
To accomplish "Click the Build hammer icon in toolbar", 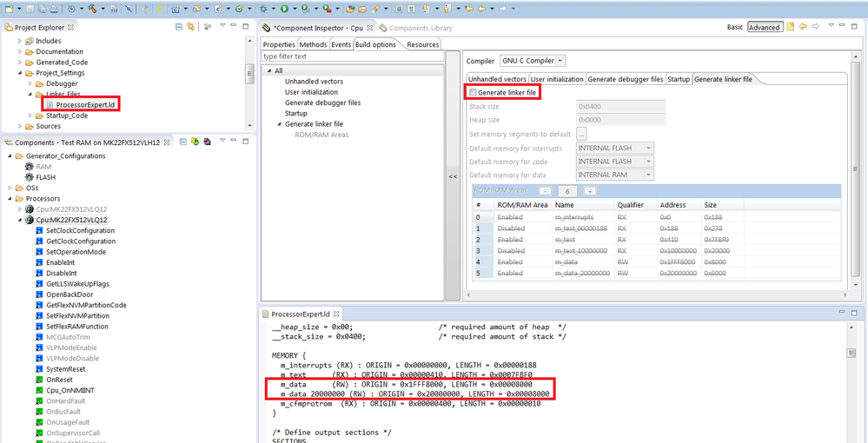I will point(92,9).
